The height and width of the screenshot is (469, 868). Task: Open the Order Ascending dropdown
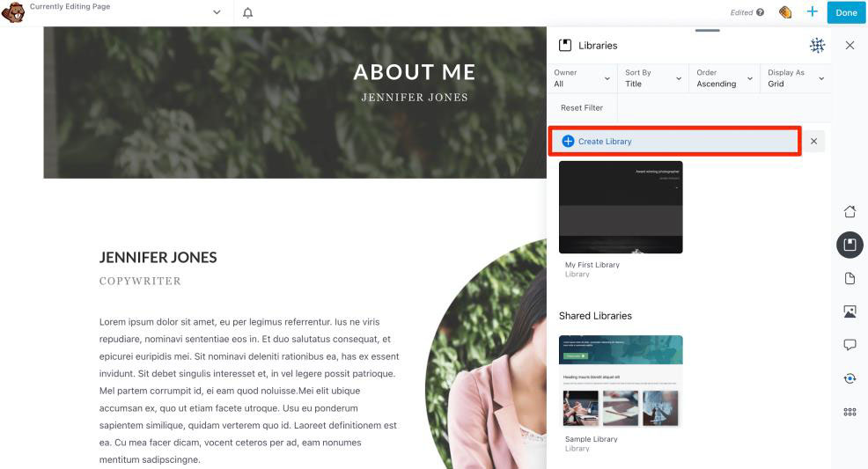tap(725, 78)
